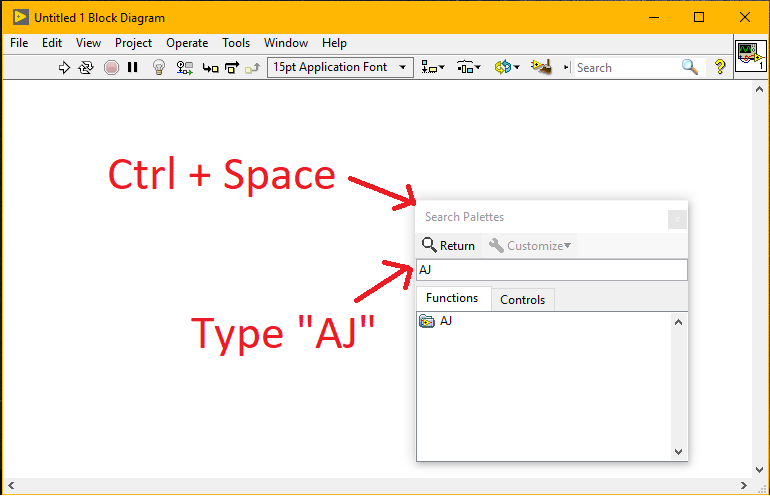Toggle Highlight Execution light bulb

pos(158,68)
